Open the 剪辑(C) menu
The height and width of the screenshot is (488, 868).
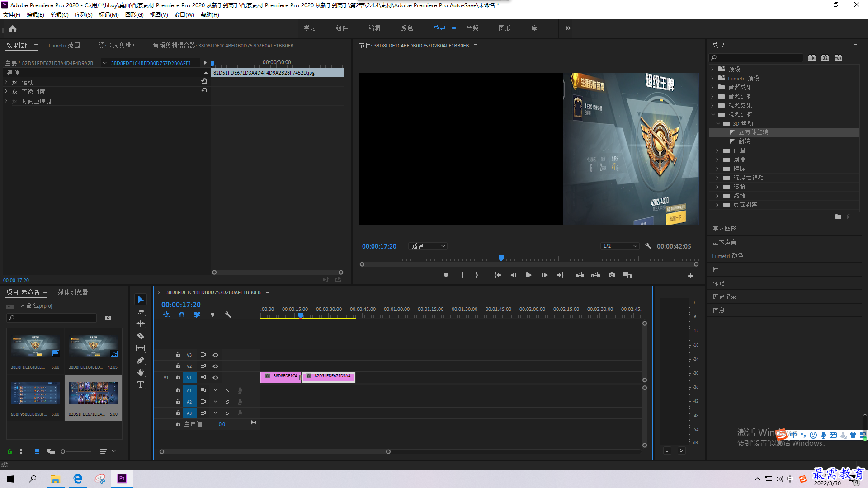(x=60, y=14)
